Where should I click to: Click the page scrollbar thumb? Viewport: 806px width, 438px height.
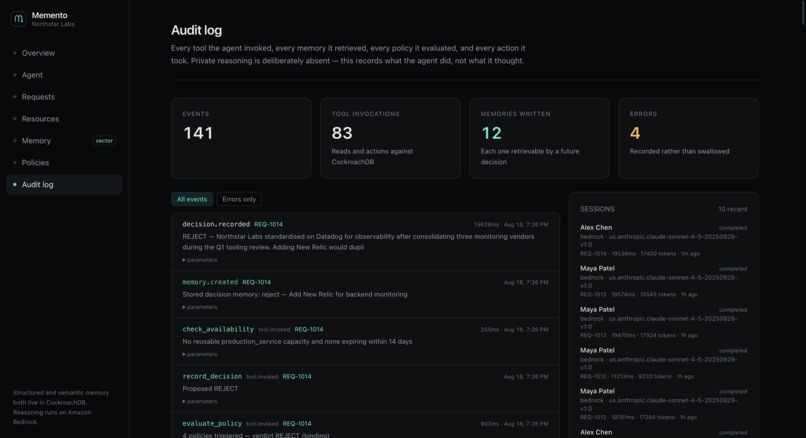click(804, 11)
